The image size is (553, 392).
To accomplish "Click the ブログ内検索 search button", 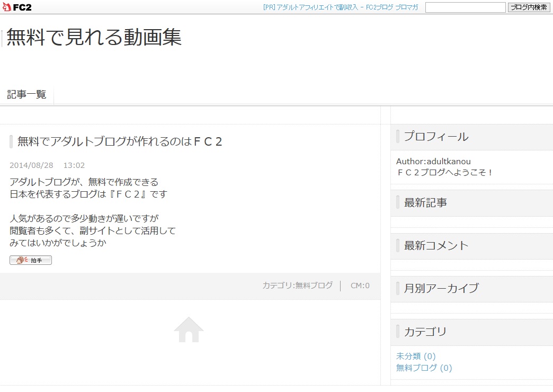I will (529, 7).
